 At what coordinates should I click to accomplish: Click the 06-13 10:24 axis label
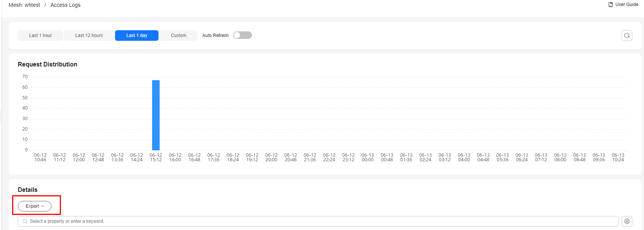click(x=618, y=157)
